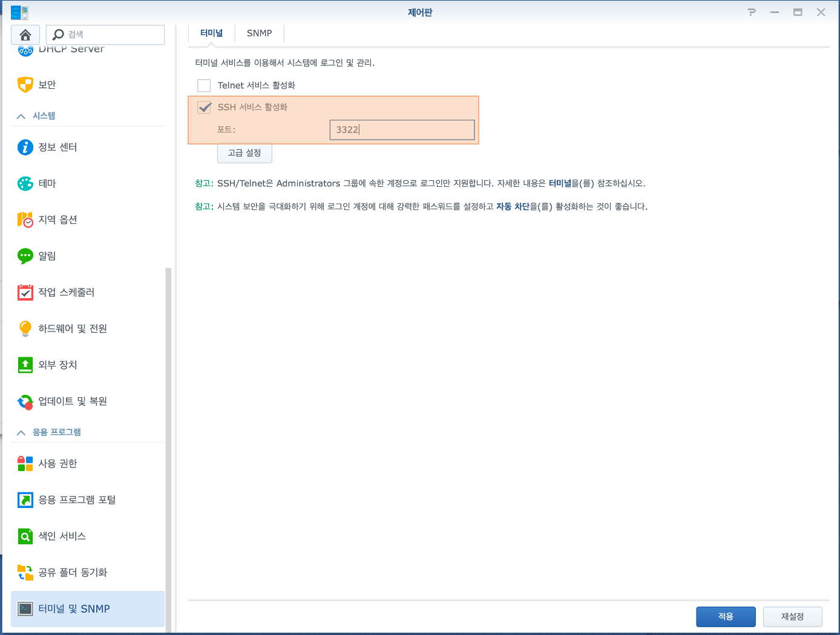Screen dimensions: 840x635
Task: Select the 색인 서비스 sidebar label
Action: point(62,536)
